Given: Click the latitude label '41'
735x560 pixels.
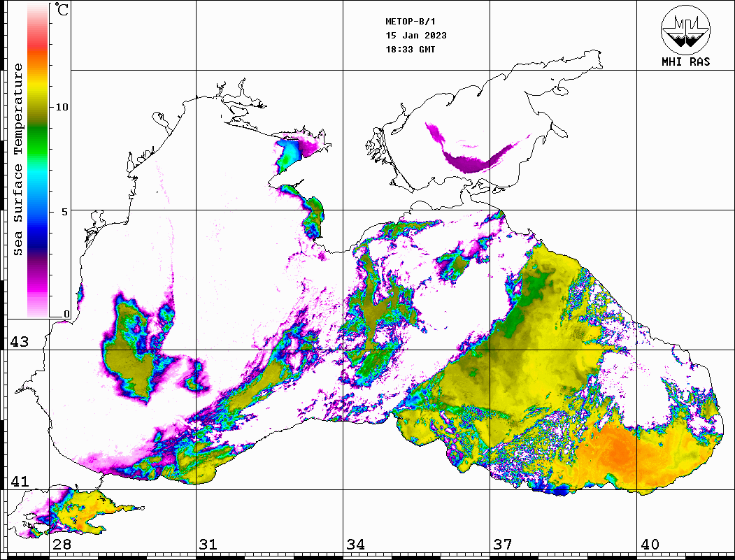Looking at the screenshot, I should (x=19, y=481).
